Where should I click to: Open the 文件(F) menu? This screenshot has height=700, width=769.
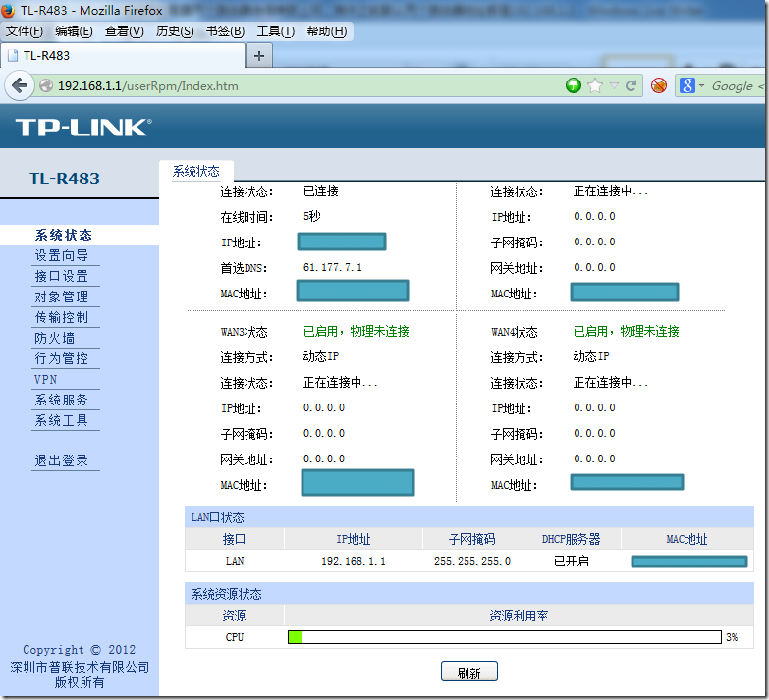coord(24,31)
